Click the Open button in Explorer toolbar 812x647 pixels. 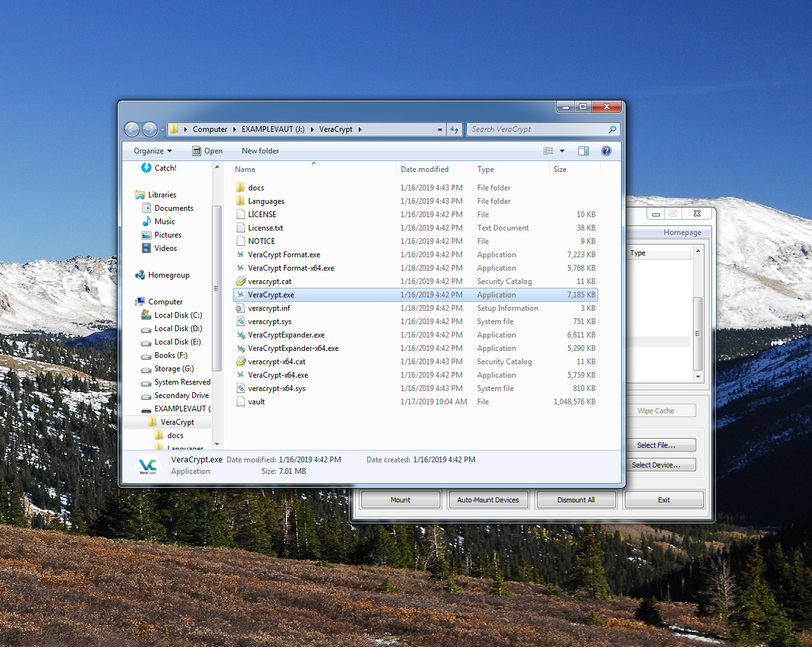(x=207, y=151)
